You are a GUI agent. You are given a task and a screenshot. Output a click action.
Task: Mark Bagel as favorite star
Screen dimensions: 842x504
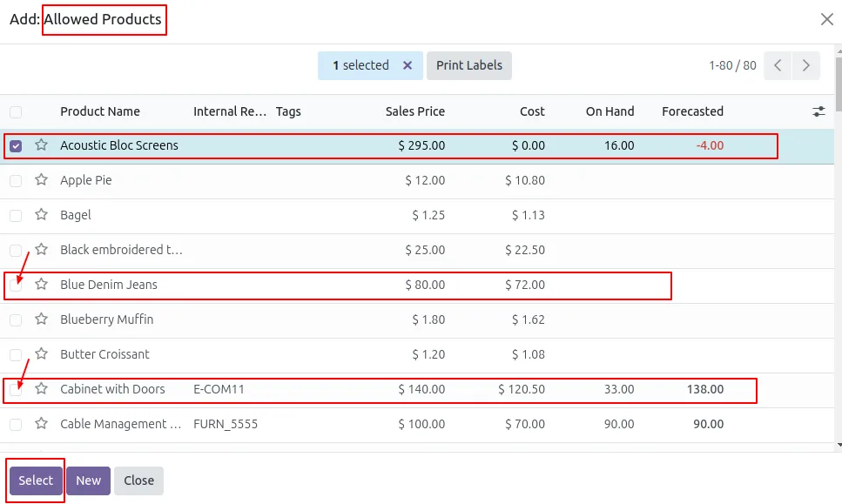click(41, 215)
